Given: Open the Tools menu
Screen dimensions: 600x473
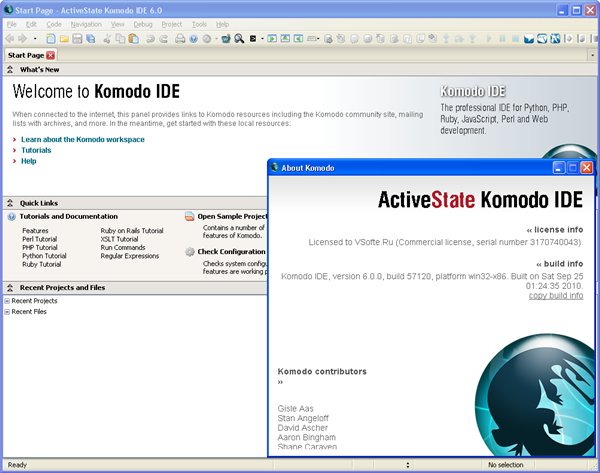Looking at the screenshot, I should (199, 24).
